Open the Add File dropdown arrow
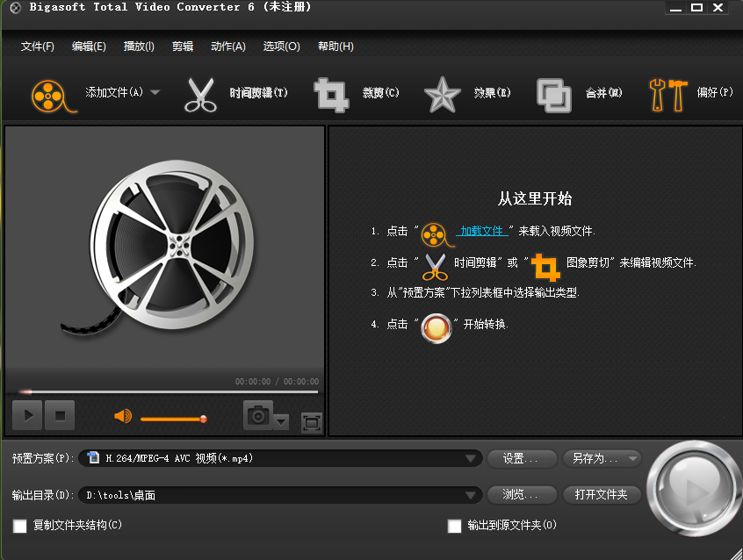Image resolution: width=743 pixels, height=560 pixels. (155, 92)
